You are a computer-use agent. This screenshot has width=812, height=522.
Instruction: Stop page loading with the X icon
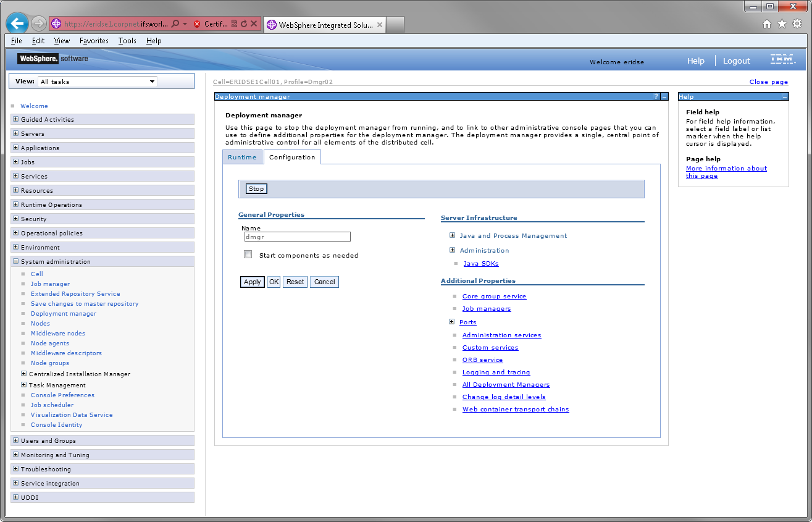pyautogui.click(x=254, y=24)
